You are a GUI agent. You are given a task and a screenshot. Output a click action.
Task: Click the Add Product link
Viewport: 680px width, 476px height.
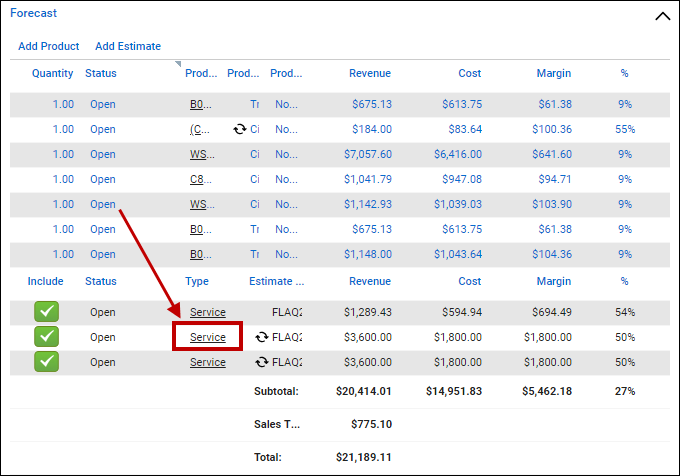pos(49,46)
